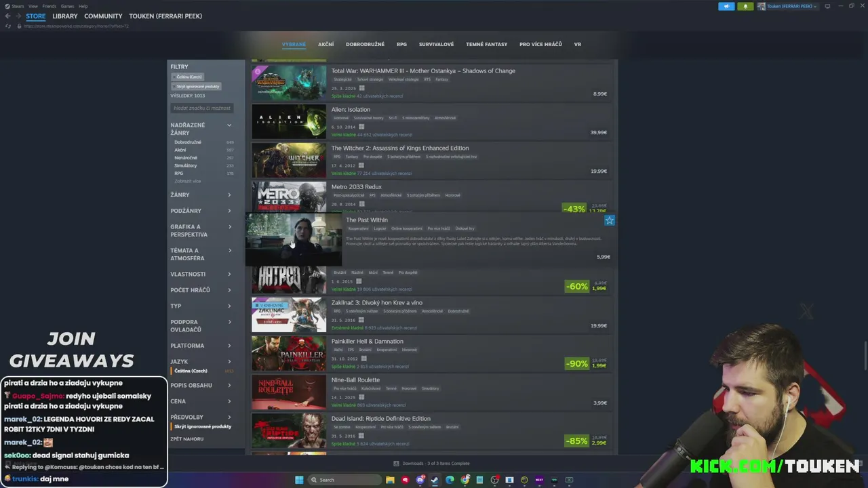Viewport: 868px width, 488px height.
Task: Click Windows platform icon on Painkiller row
Action: (363, 359)
